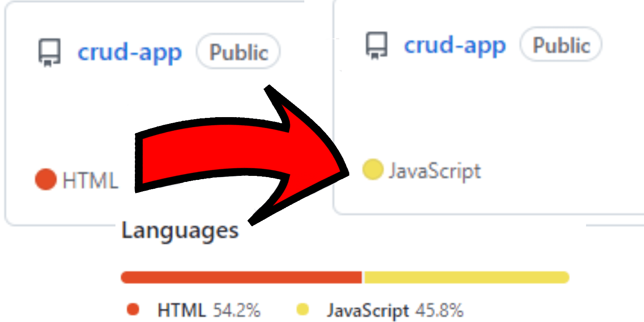This screenshot has height=322, width=644.
Task: Select the yellow JavaScript segment of the language bar
Action: [x=466, y=277]
